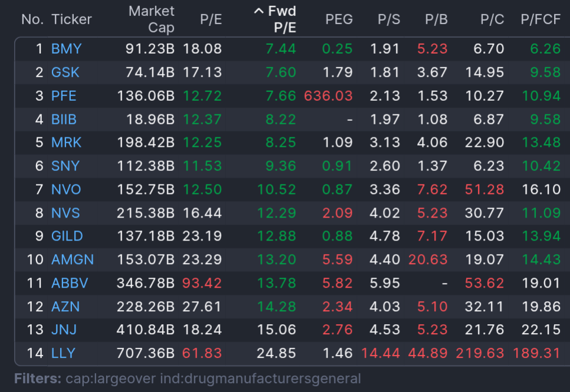Open BIIB ticker link
The height and width of the screenshot is (392, 570).
[x=64, y=120]
